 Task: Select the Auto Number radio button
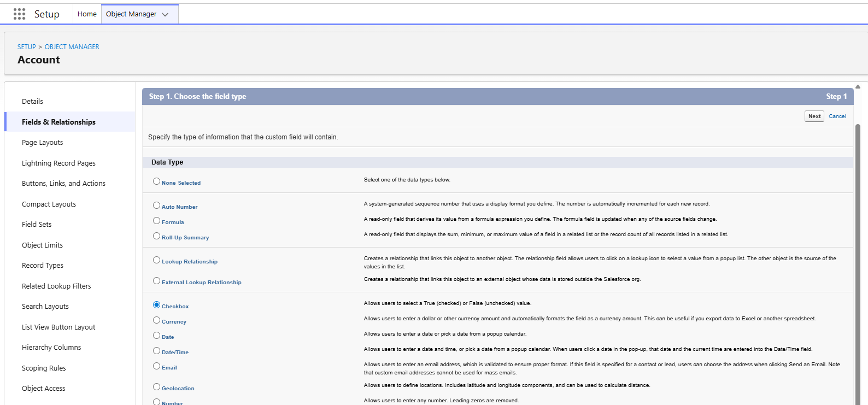157,206
